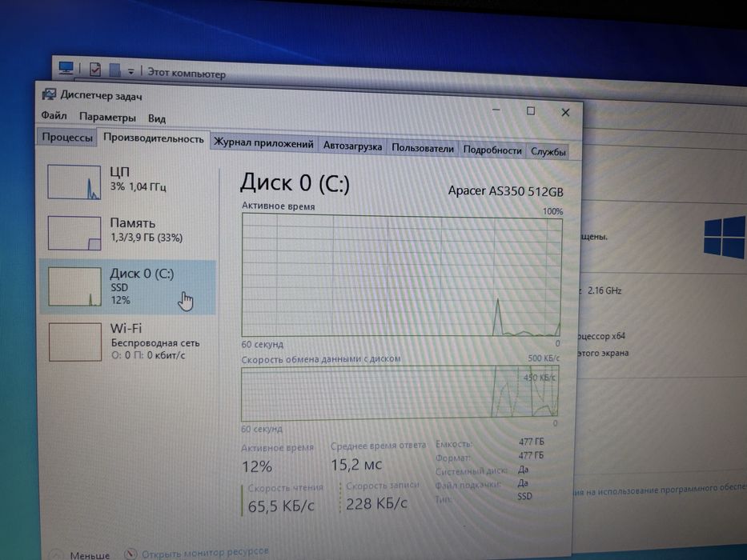Open the Пользователи tab
The image size is (747, 560).
point(423,148)
